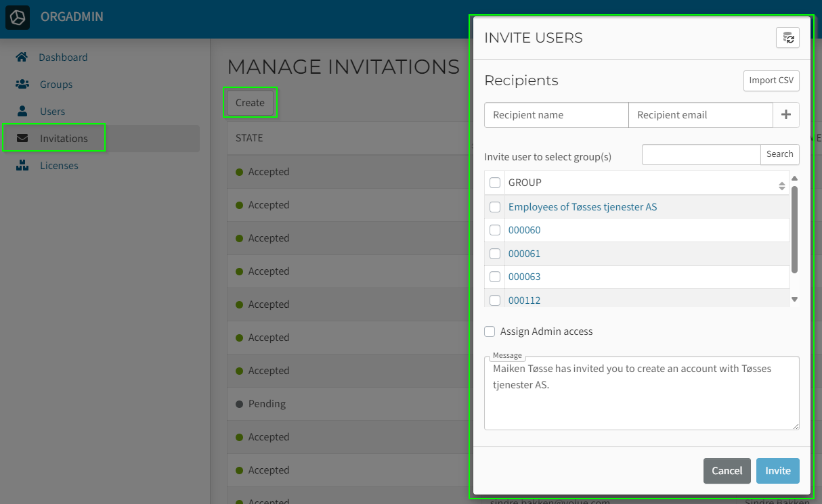Toggle the select-all GROUP header checkbox
This screenshot has height=504, width=822.
tap(495, 183)
